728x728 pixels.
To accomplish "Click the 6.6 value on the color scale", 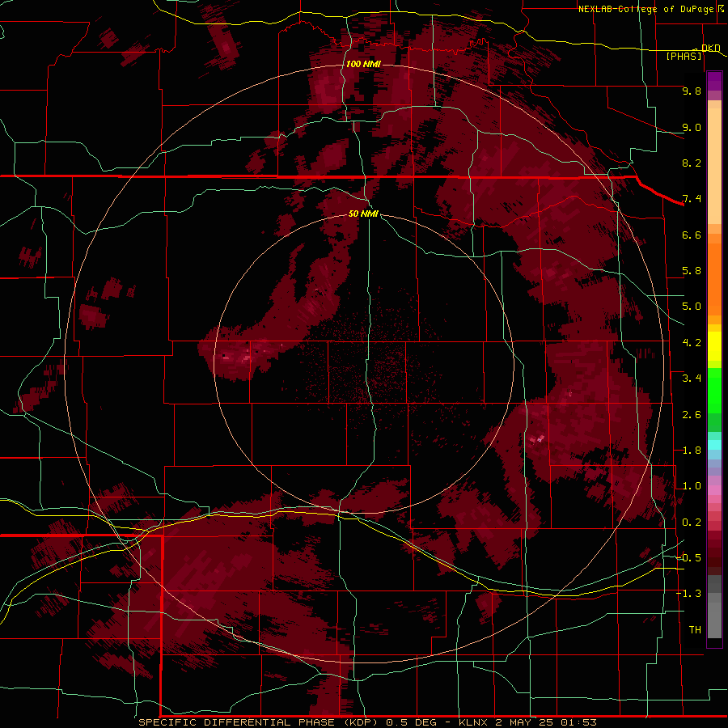I will click(692, 235).
